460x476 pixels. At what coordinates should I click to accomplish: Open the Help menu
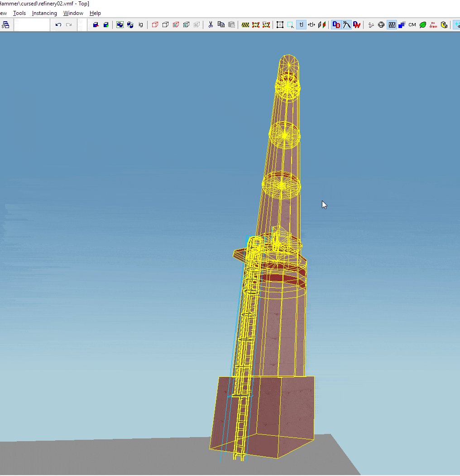coord(95,13)
